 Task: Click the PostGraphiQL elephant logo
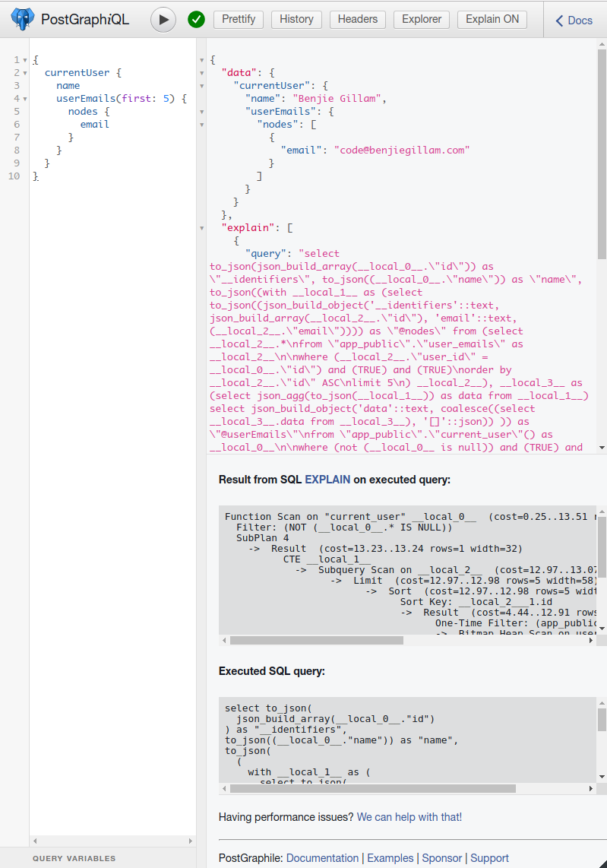pos(22,19)
